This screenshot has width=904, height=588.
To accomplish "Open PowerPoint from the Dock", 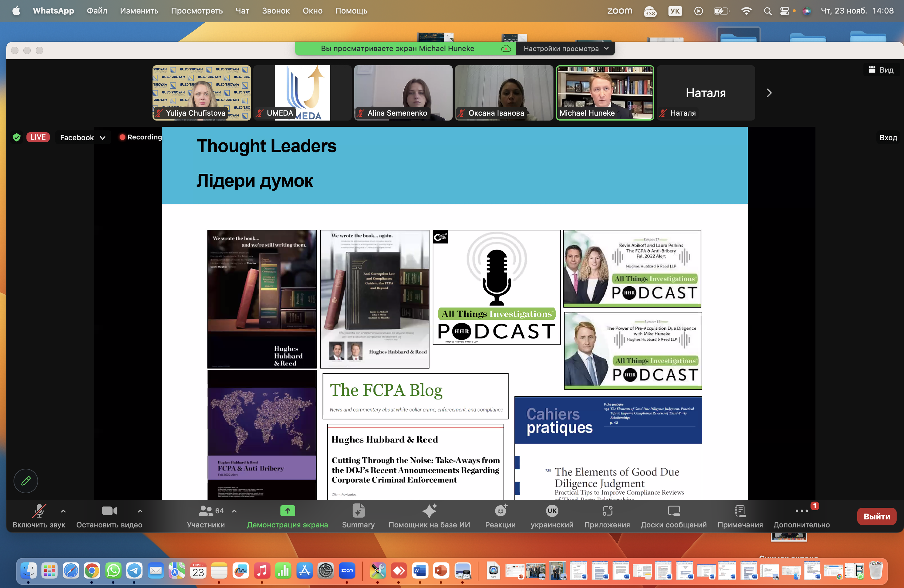I will click(441, 570).
